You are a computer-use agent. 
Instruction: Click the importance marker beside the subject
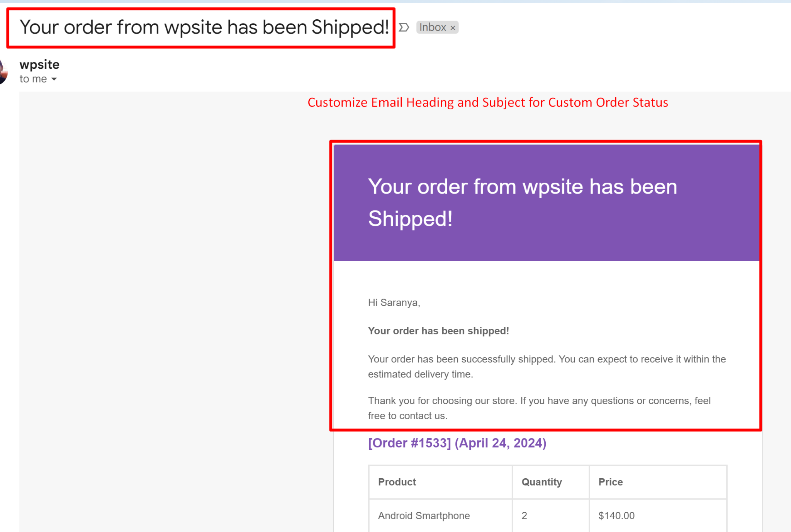(x=403, y=27)
